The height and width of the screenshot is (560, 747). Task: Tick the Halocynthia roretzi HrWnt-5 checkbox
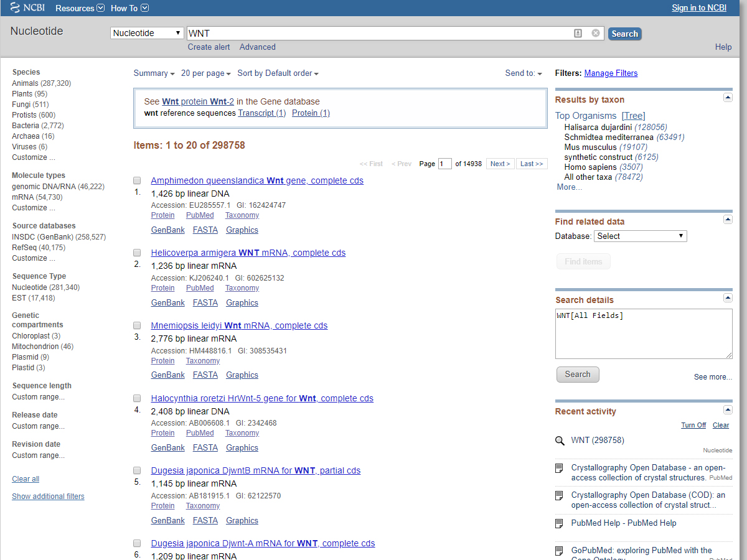137,398
